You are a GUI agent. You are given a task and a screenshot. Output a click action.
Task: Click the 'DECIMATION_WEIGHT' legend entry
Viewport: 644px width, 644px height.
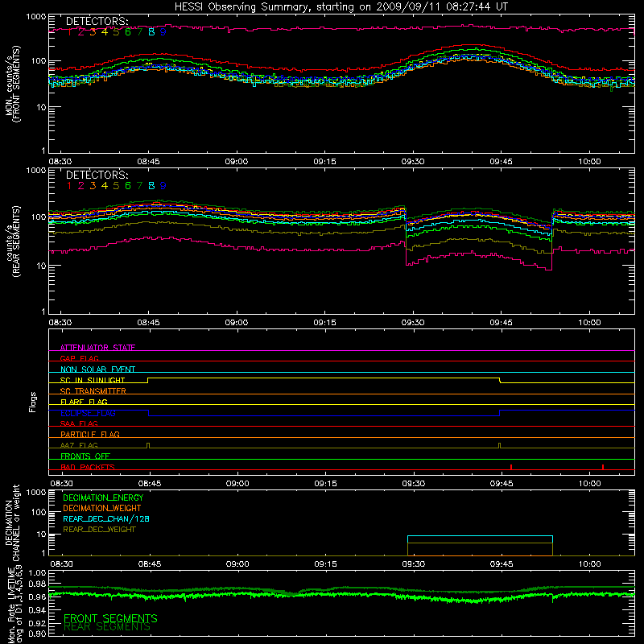coord(102,508)
